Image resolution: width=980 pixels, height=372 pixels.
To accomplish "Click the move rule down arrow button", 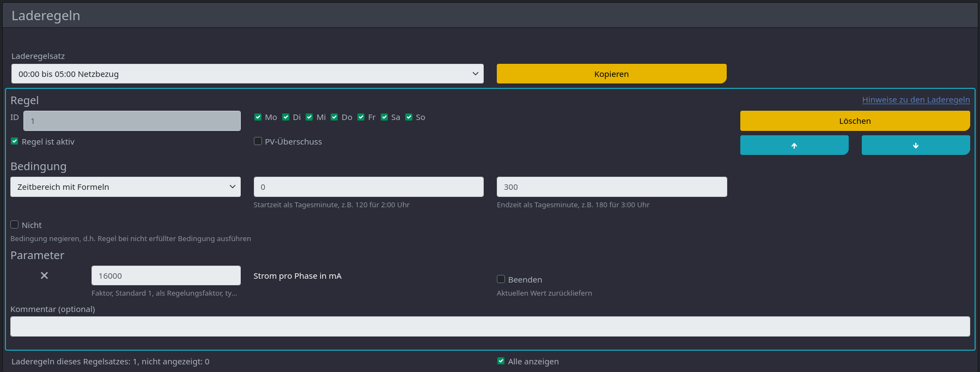I will tap(915, 145).
